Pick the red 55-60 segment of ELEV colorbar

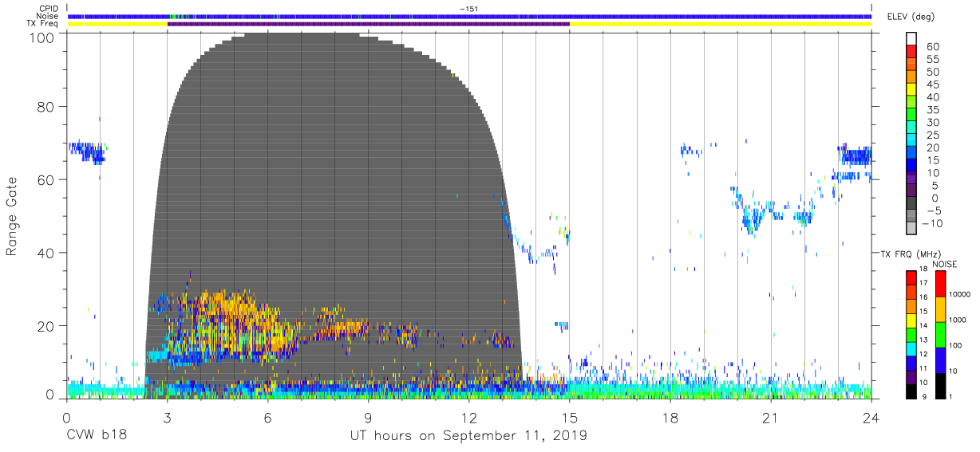click(x=911, y=53)
